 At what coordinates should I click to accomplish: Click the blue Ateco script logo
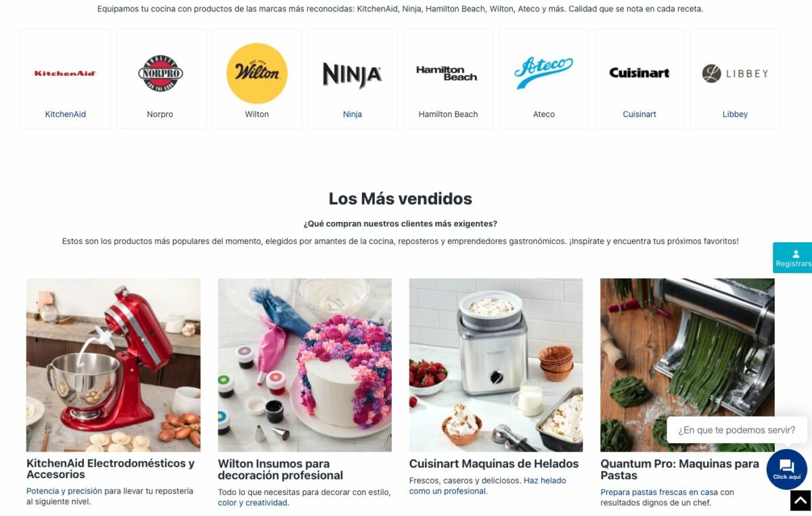pos(543,73)
